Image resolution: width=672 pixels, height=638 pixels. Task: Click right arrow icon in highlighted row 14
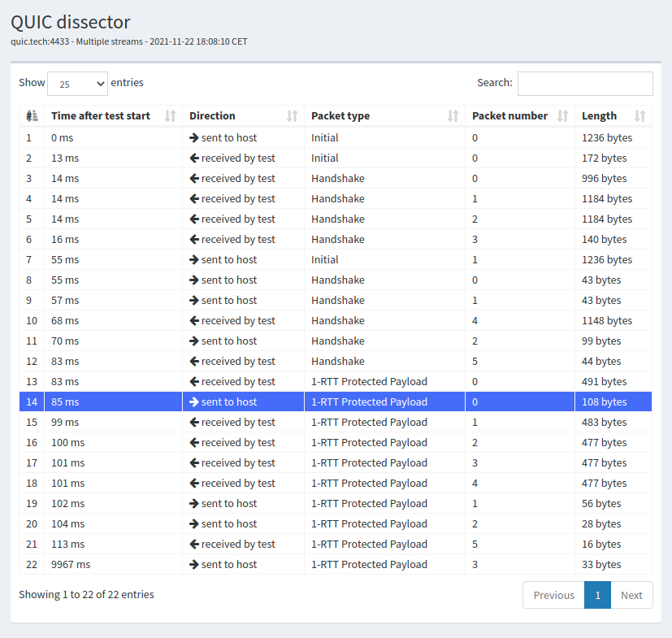click(x=194, y=401)
